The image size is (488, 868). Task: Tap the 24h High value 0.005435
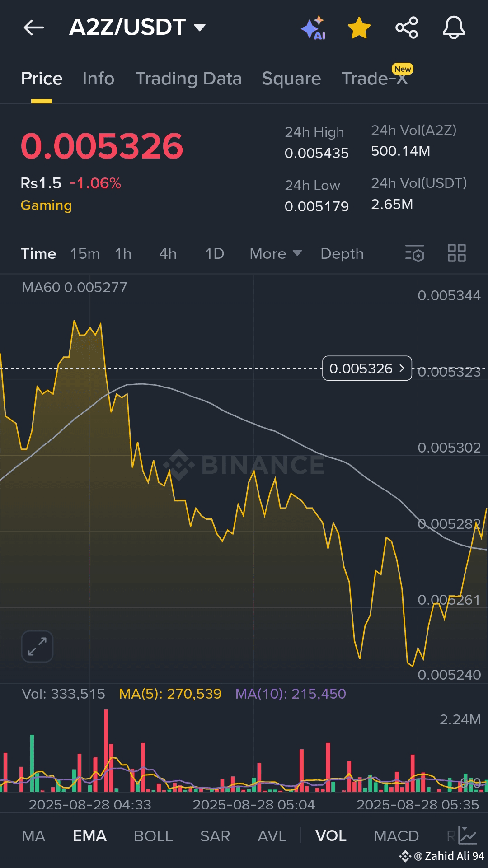317,154
